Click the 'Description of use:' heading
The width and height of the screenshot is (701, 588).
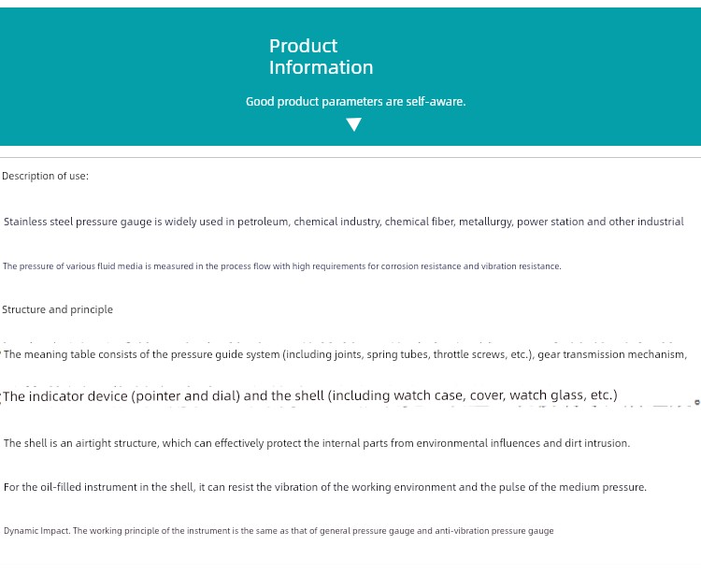click(45, 176)
